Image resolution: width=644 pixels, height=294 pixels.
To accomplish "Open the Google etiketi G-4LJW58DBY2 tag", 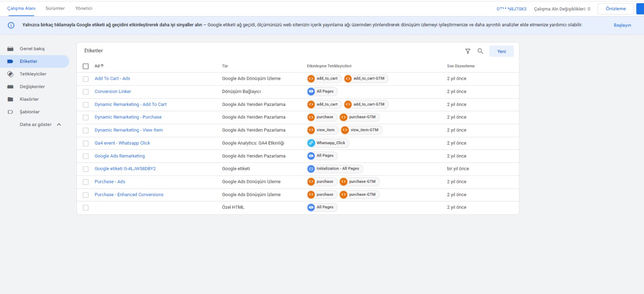I will [125, 169].
